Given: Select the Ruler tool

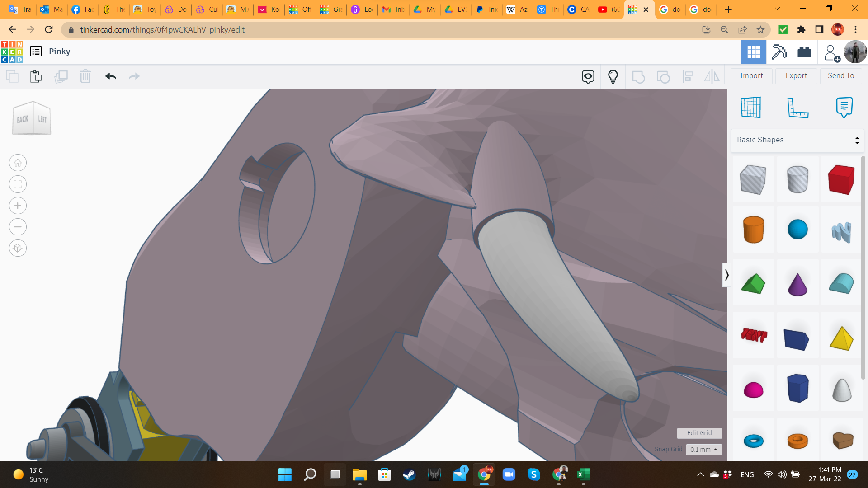Looking at the screenshot, I should [797, 108].
